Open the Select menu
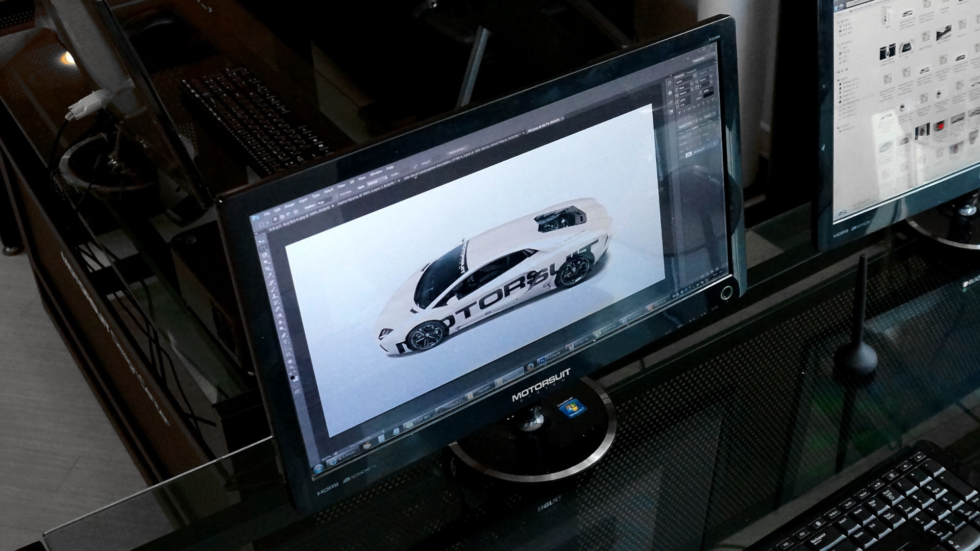 click(329, 190)
